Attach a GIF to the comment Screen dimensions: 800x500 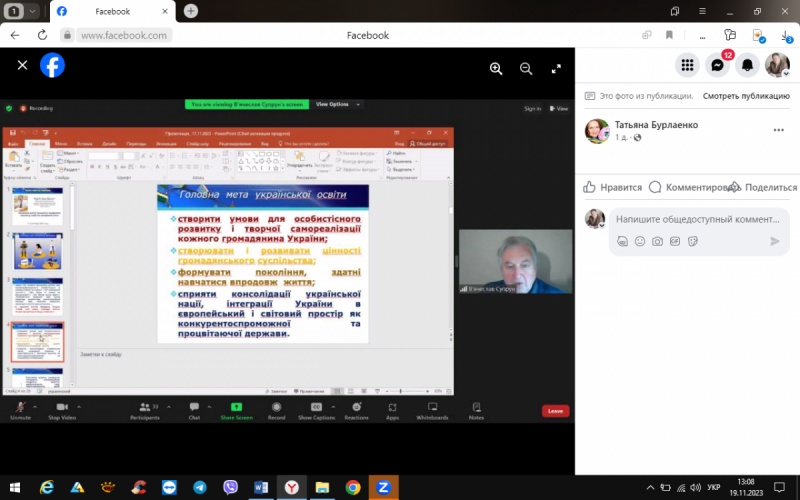click(x=675, y=241)
